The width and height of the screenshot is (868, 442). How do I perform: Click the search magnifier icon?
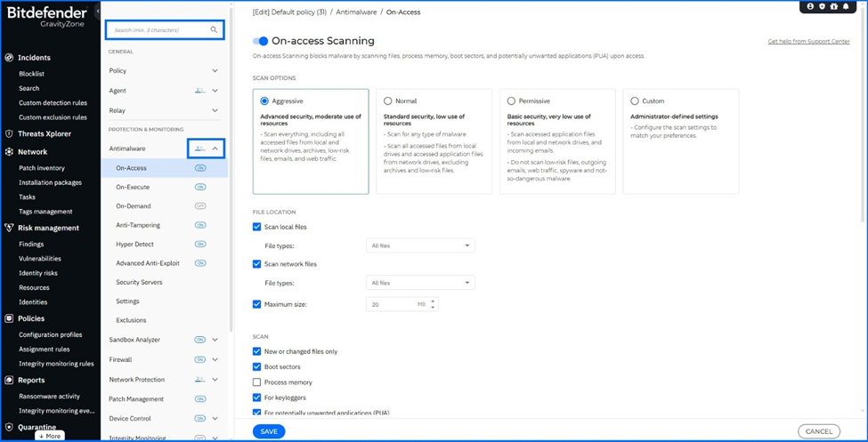(214, 30)
